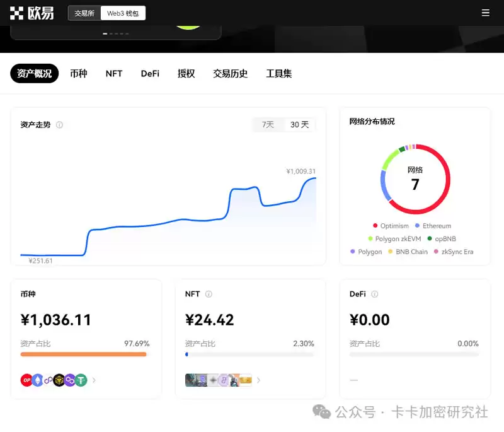Select the Polygon token icon
504x432 pixels.
(x=69, y=380)
